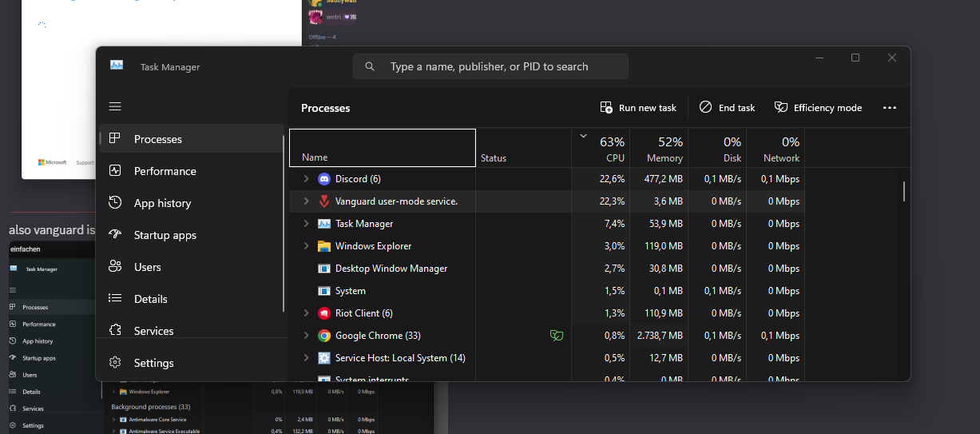Viewport: 980px width, 434px height.
Task: Expand Service Host: Local System group
Action: [x=306, y=358]
